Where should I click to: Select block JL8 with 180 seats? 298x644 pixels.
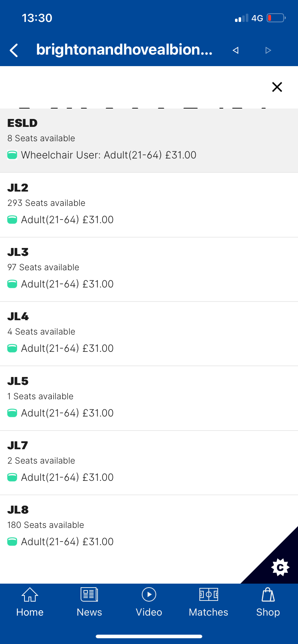click(149, 527)
